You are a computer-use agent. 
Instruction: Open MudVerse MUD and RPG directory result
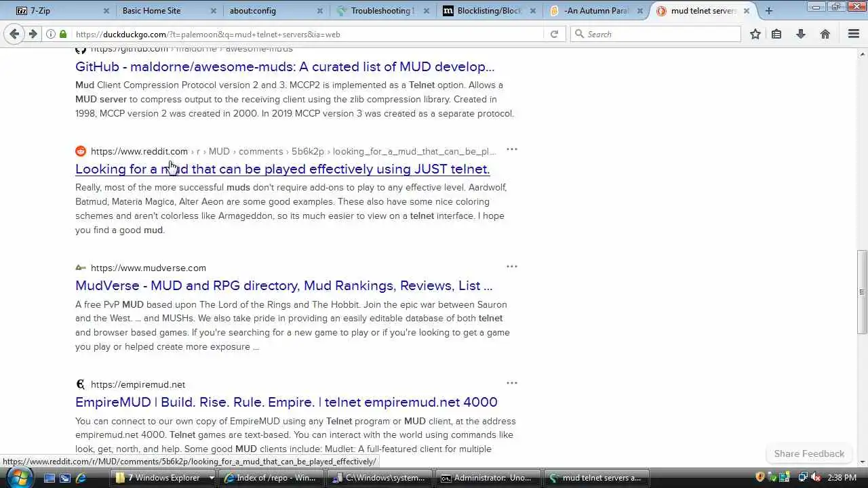coord(283,285)
